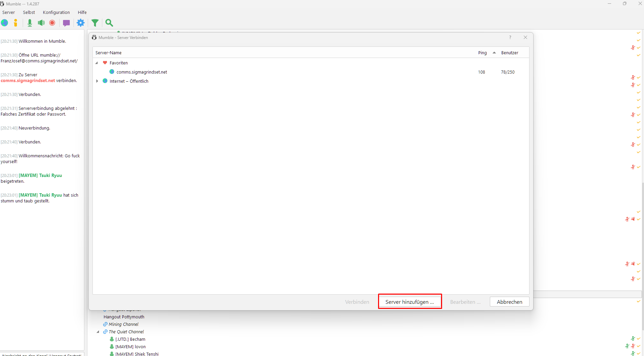
Task: Click the link icon beside The Quiet Channel
Action: point(105,332)
